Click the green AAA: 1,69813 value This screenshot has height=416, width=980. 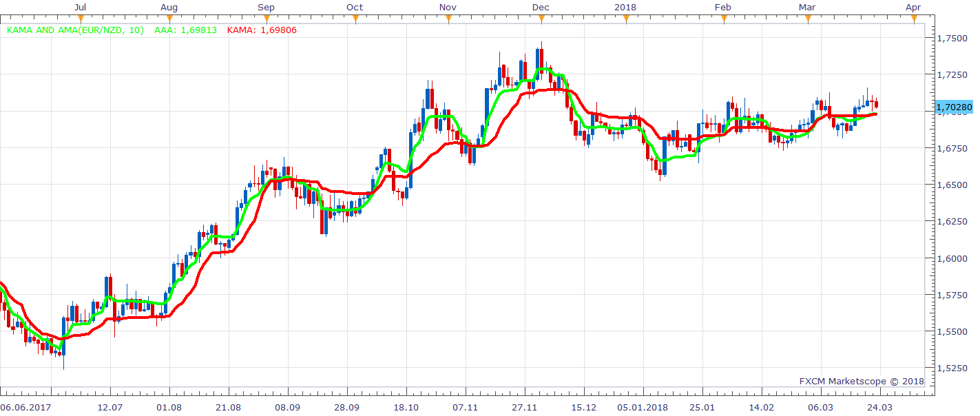pos(185,30)
